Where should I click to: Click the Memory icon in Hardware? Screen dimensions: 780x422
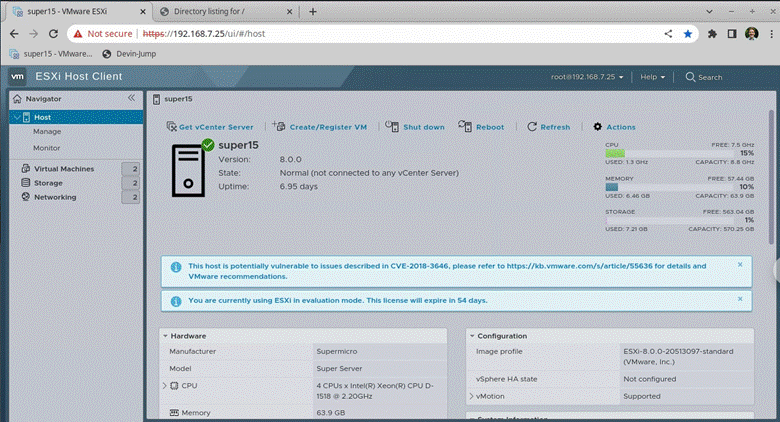pos(174,413)
